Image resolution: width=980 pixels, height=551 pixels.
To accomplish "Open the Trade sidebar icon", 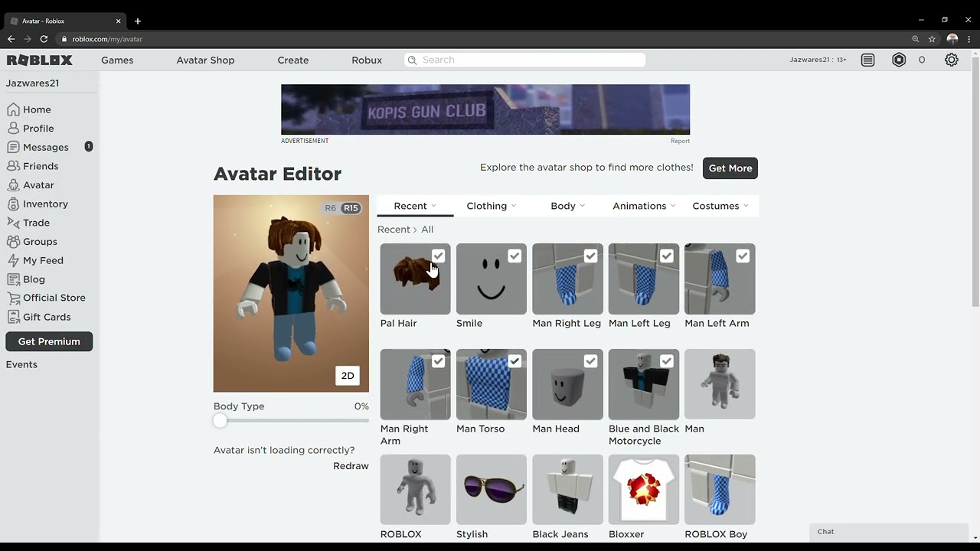I will 13,223.
